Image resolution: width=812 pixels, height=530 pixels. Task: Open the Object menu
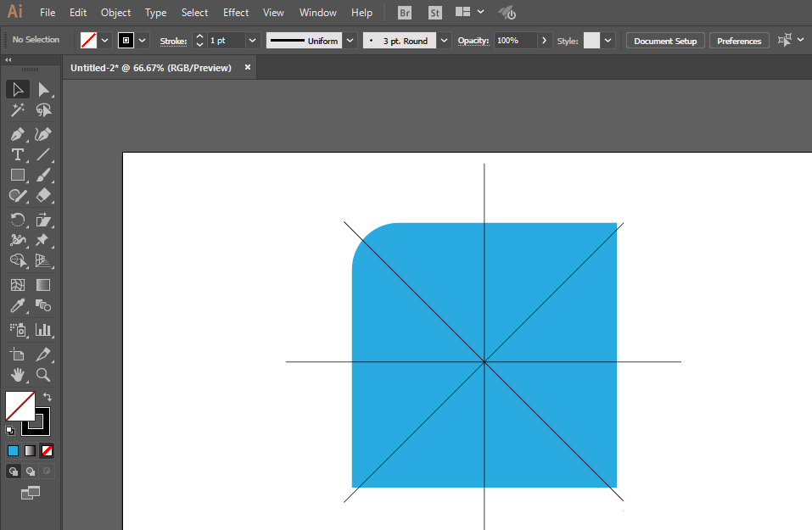click(x=115, y=13)
